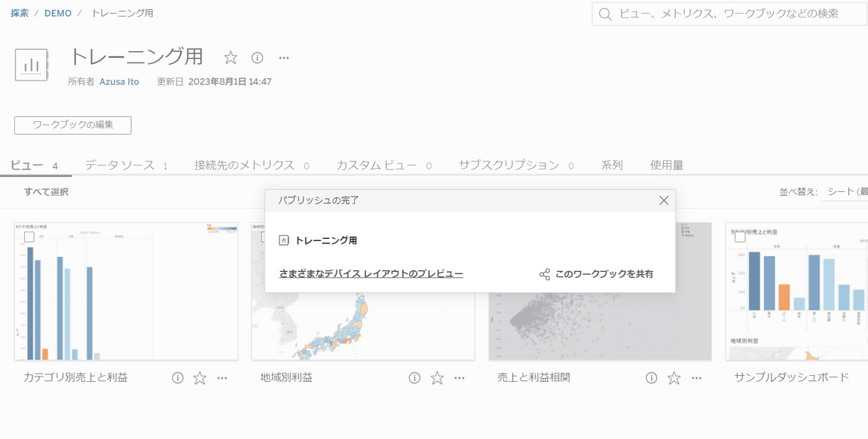868x439 pixels.
Task: Favorite the 地域別利益 view
Action: 437,377
